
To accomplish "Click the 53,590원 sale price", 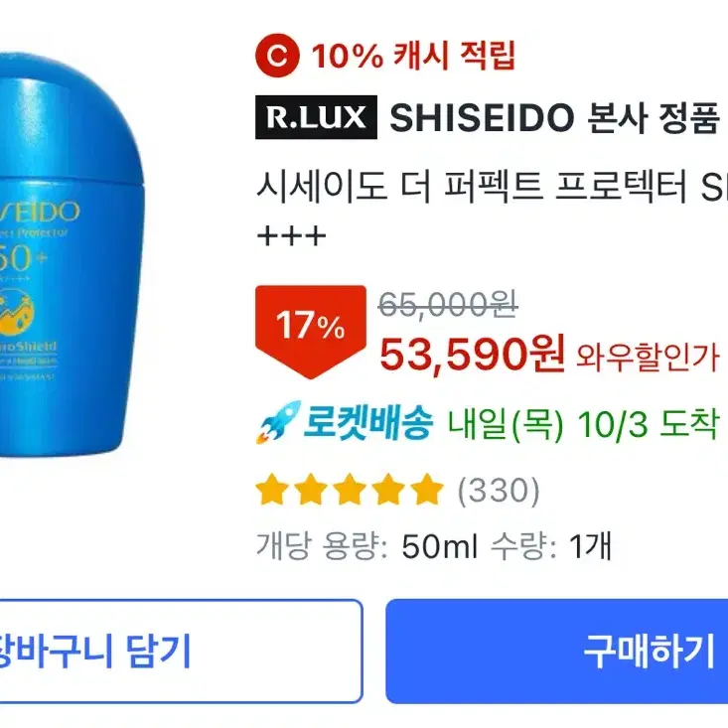I will coord(472,355).
